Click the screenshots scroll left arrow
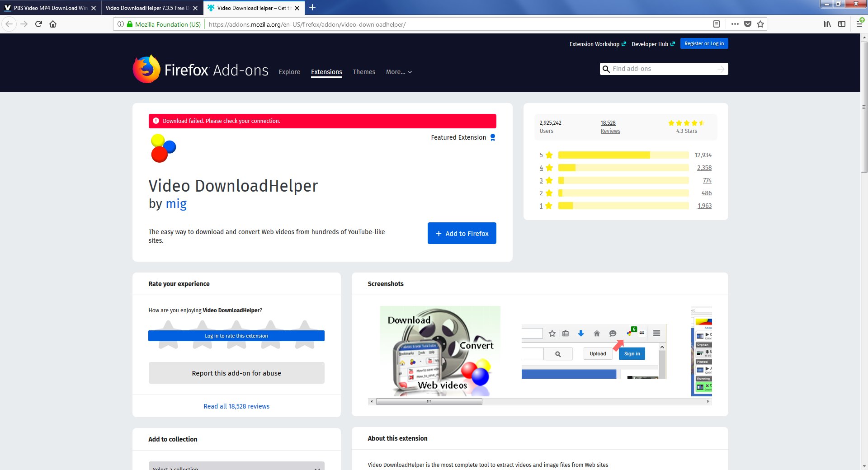The height and width of the screenshot is (470, 868). coord(372,401)
